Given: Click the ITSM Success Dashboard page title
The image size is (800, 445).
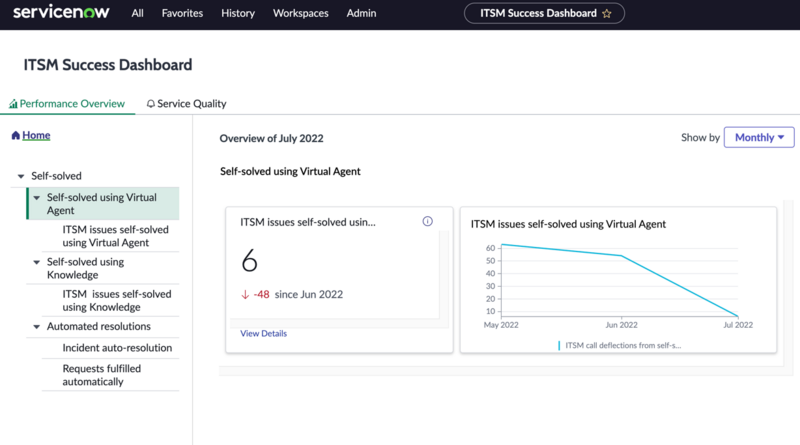Looking at the screenshot, I should [x=108, y=65].
